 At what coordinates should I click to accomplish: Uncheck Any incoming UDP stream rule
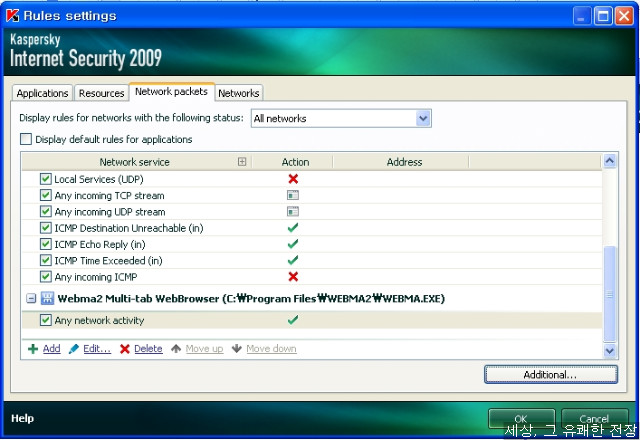(46, 211)
